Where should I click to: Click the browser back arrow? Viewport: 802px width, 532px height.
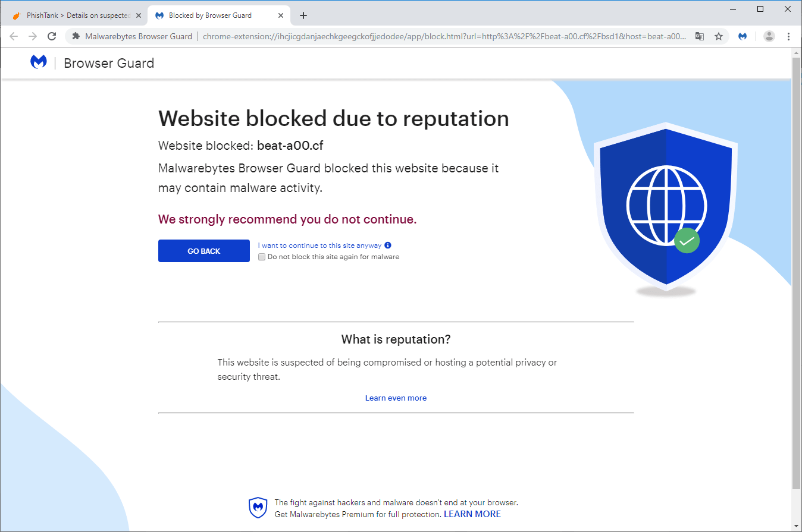coord(14,36)
